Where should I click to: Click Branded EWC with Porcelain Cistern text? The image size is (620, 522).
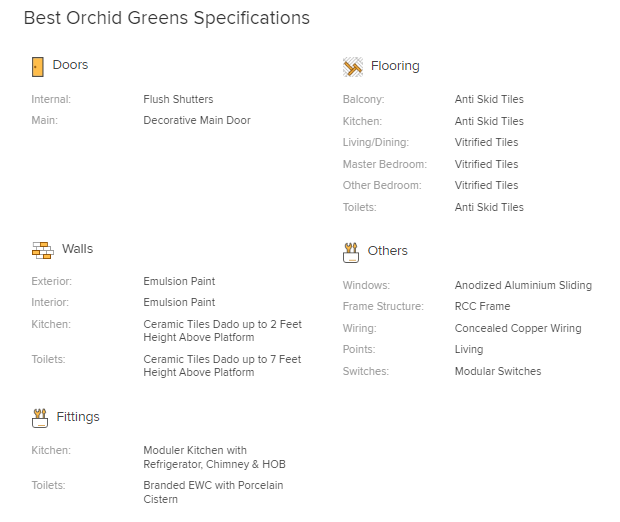[x=213, y=492]
